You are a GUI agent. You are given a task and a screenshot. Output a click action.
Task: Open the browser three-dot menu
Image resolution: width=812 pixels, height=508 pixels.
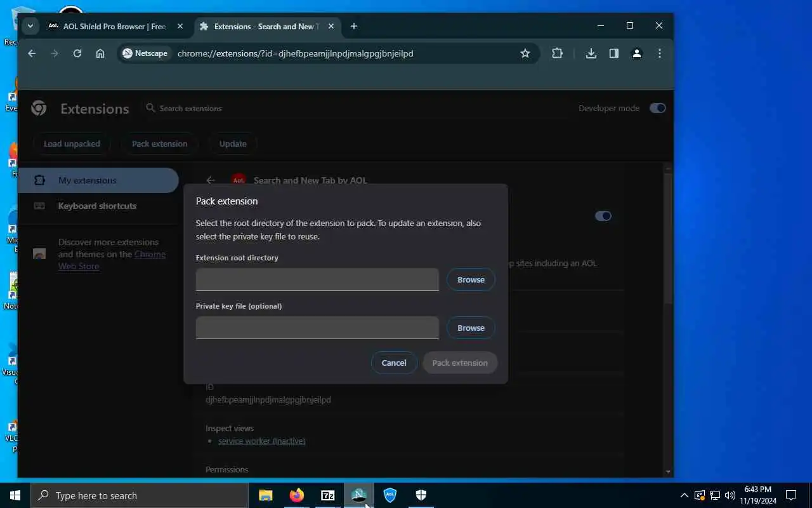coord(660,53)
